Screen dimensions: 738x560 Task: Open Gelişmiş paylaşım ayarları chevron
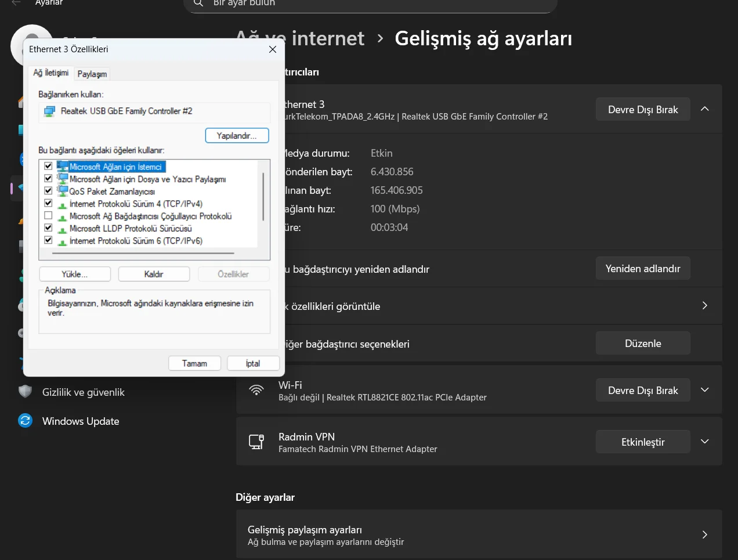click(705, 534)
